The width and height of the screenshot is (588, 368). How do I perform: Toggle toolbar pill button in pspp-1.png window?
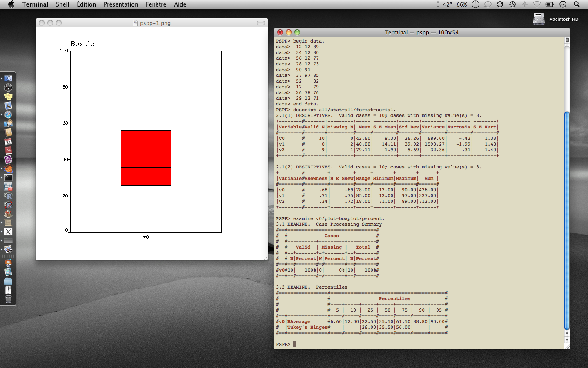click(261, 23)
